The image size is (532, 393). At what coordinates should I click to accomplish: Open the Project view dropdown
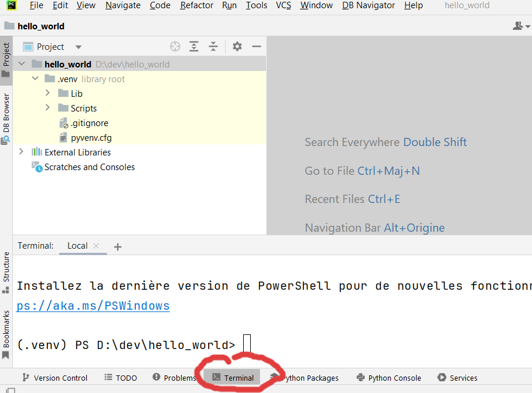pyautogui.click(x=79, y=47)
